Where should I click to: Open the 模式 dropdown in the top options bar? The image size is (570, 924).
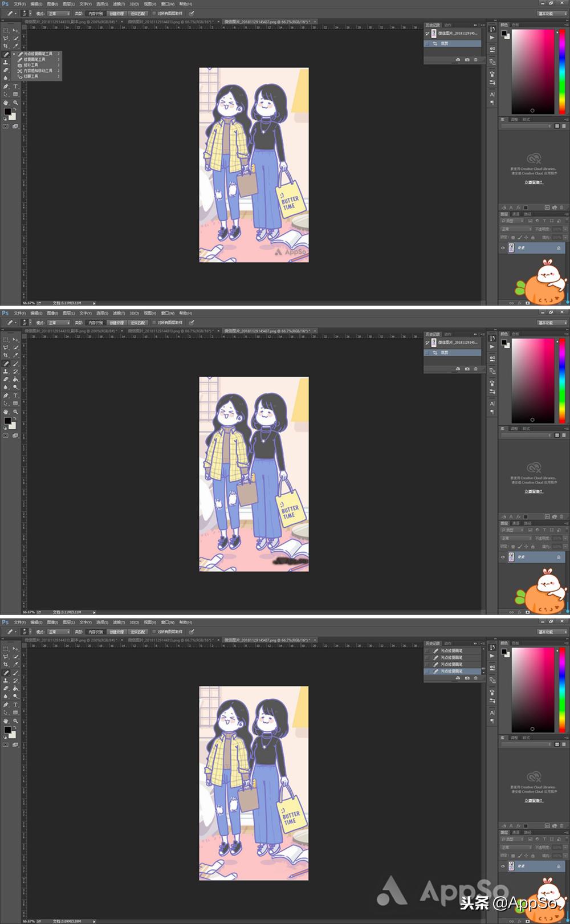[59, 13]
